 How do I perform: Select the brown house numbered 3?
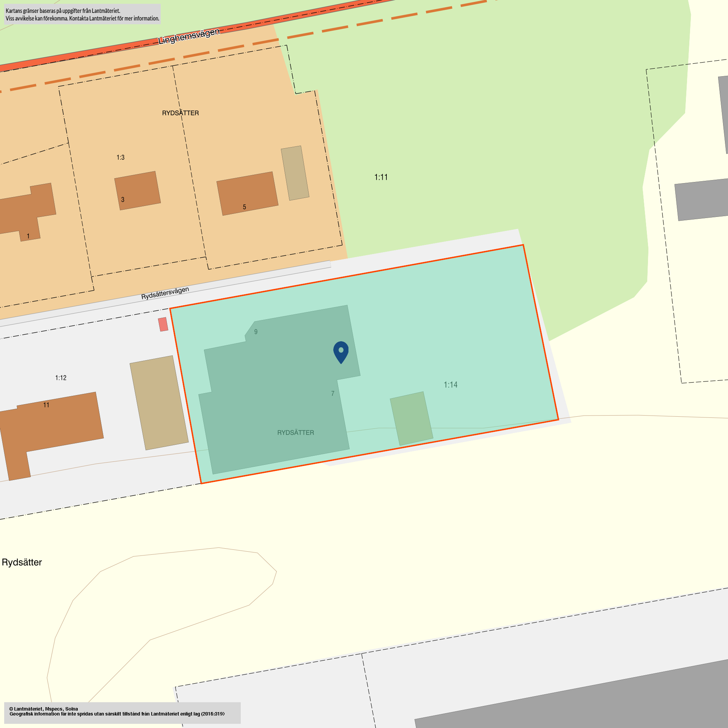pos(137,190)
